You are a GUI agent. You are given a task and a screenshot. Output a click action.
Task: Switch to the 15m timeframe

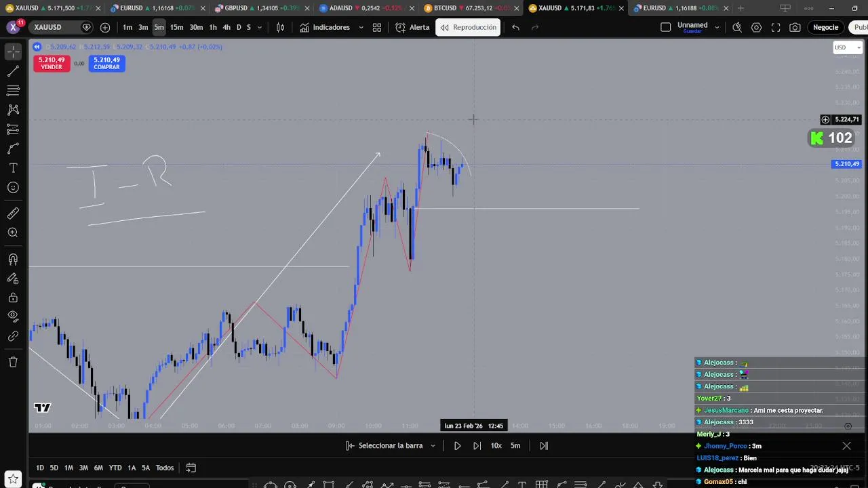[176, 27]
